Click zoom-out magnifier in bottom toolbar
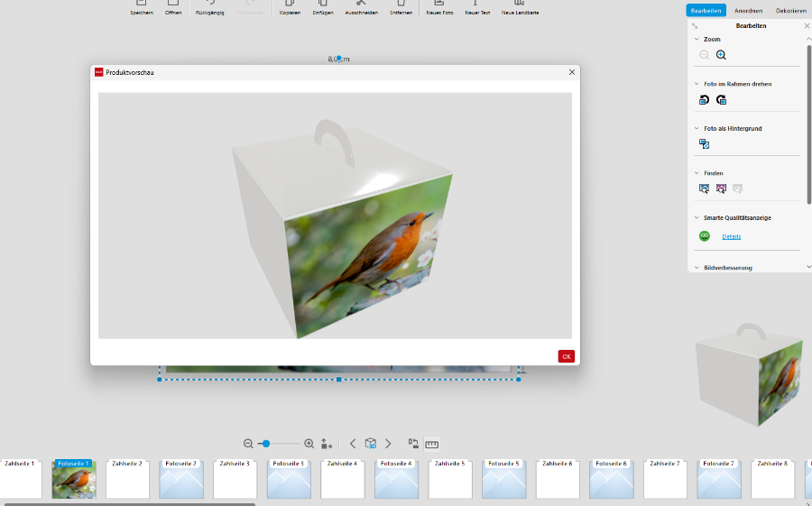 tap(248, 444)
